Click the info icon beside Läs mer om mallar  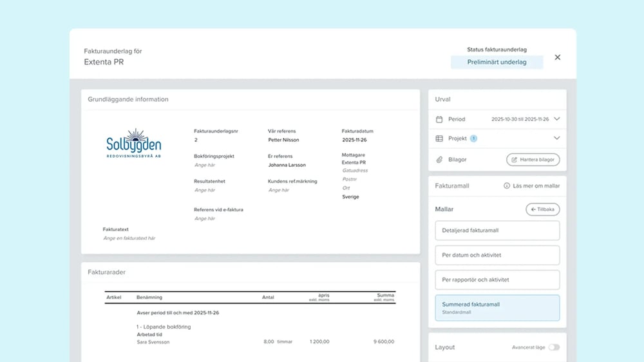(x=507, y=186)
